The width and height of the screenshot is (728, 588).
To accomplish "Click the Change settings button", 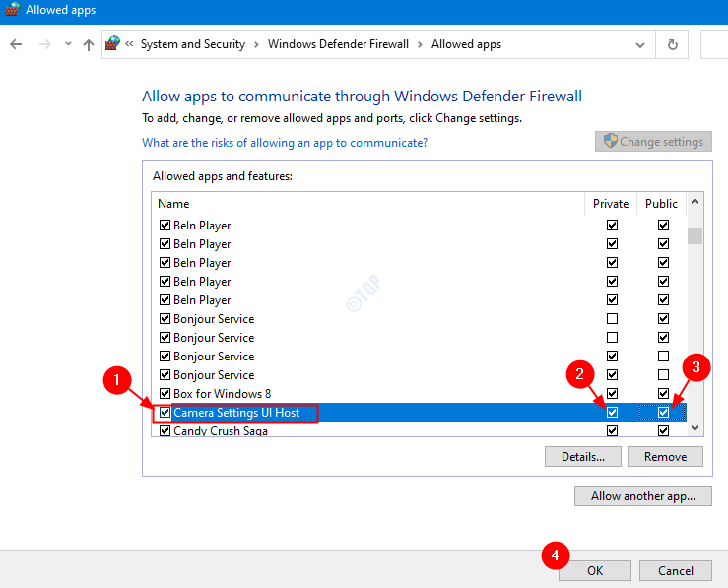I will pos(653,141).
